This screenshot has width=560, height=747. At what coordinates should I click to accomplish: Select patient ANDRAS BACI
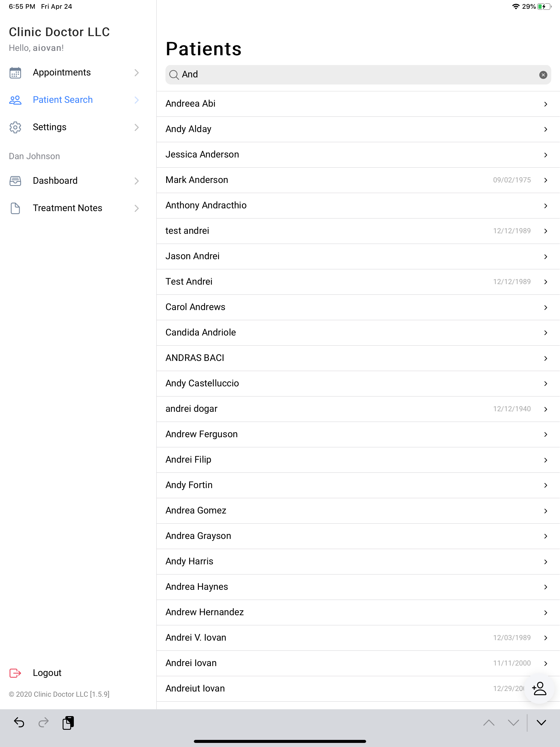[358, 358]
